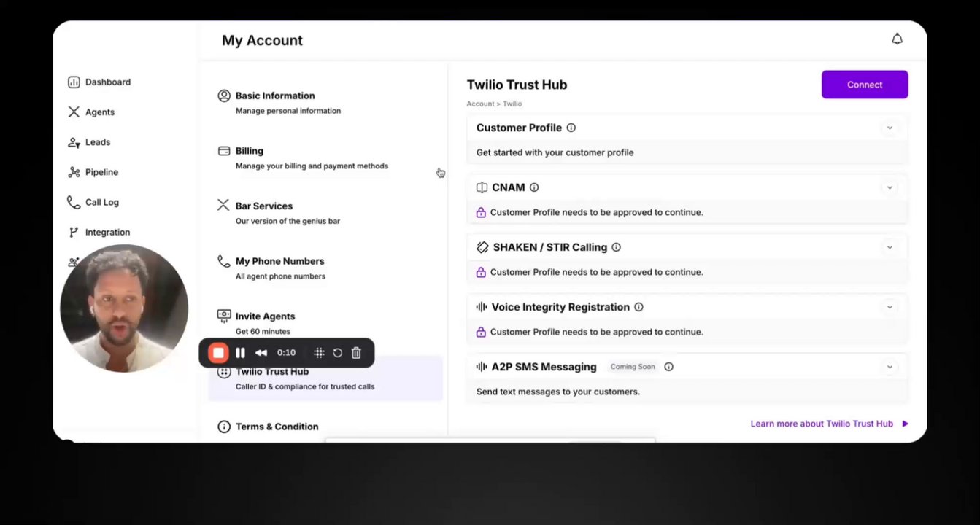This screenshot has width=980, height=525.
Task: Click the A2P SMS waveform icon
Action: (x=482, y=367)
